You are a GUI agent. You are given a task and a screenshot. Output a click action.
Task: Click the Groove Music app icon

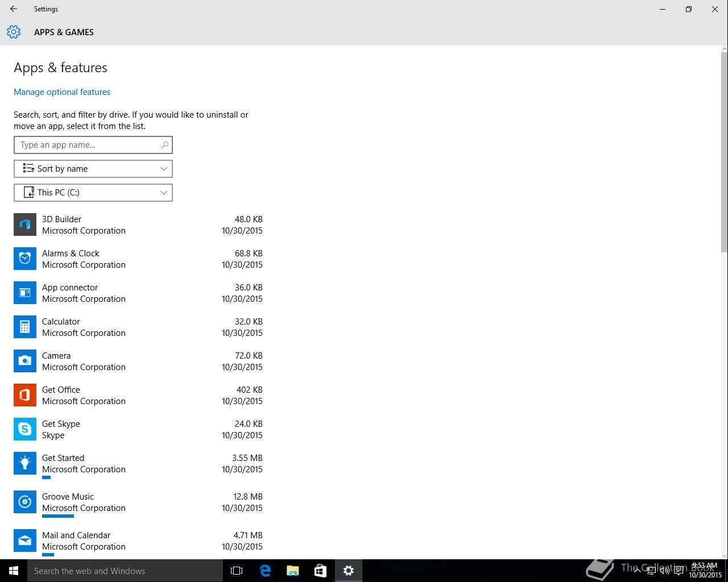click(x=25, y=502)
